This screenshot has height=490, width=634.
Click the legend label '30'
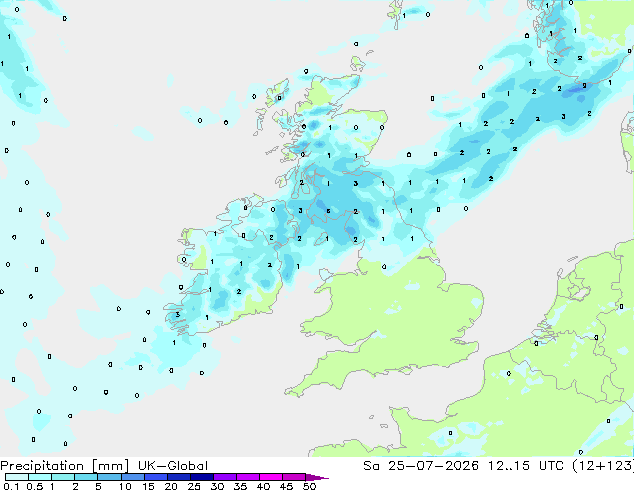coord(217,486)
